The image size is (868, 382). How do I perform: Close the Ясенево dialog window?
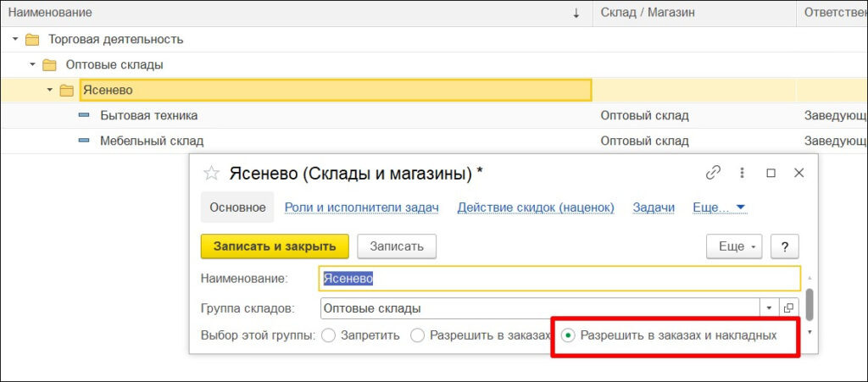click(798, 173)
